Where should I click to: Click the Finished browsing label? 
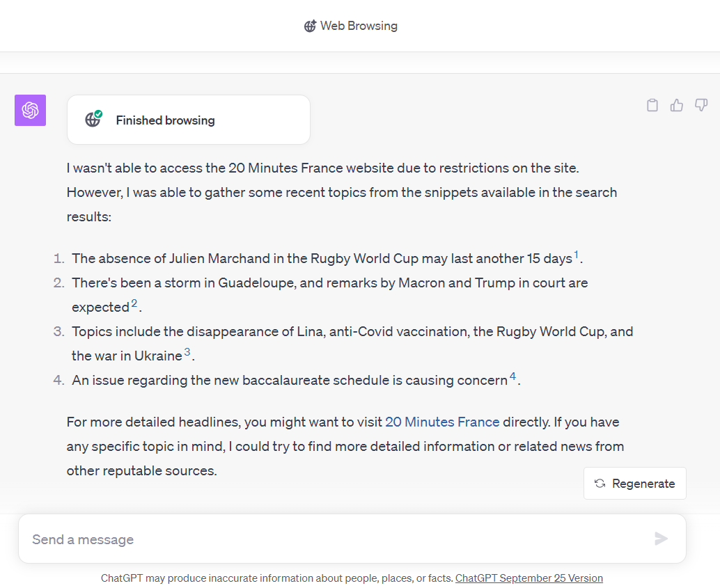(x=165, y=120)
